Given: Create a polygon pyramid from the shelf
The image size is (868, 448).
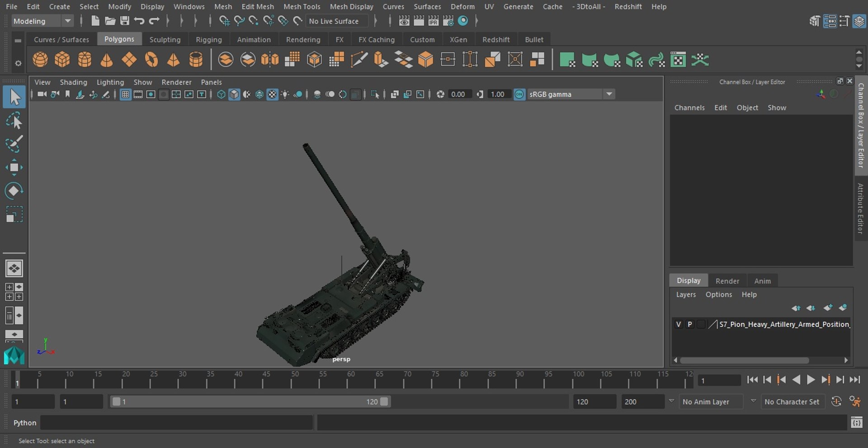Looking at the screenshot, I should 174,60.
